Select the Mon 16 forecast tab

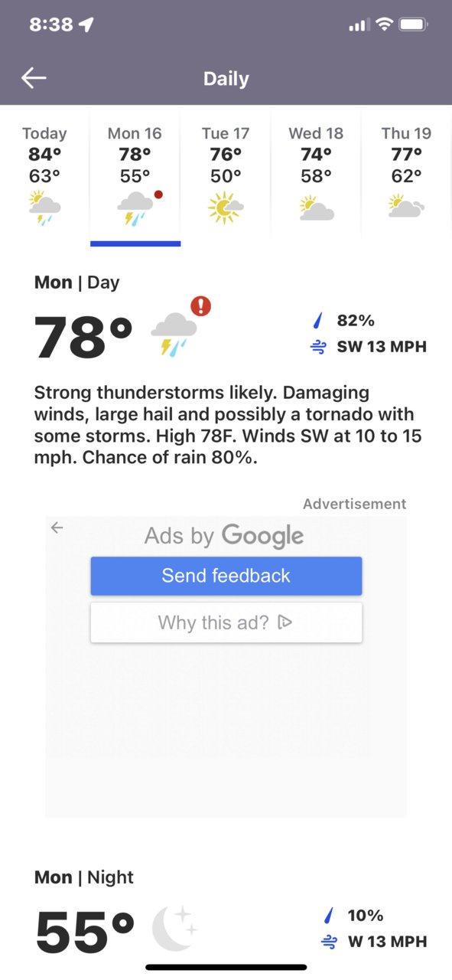(135, 175)
